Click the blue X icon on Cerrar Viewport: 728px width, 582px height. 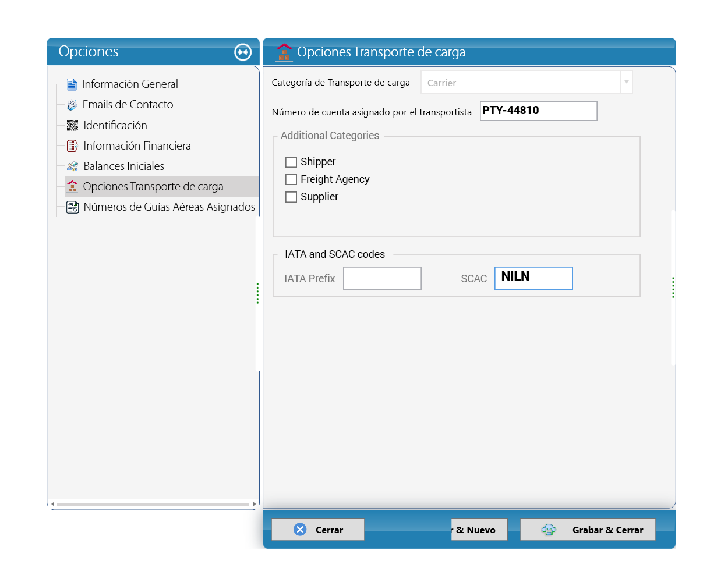click(x=300, y=529)
